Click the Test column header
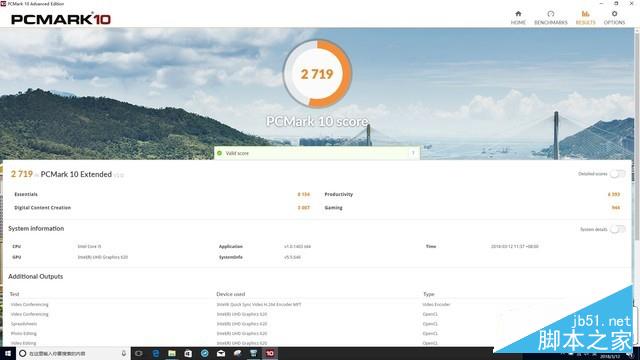 [x=14, y=294]
